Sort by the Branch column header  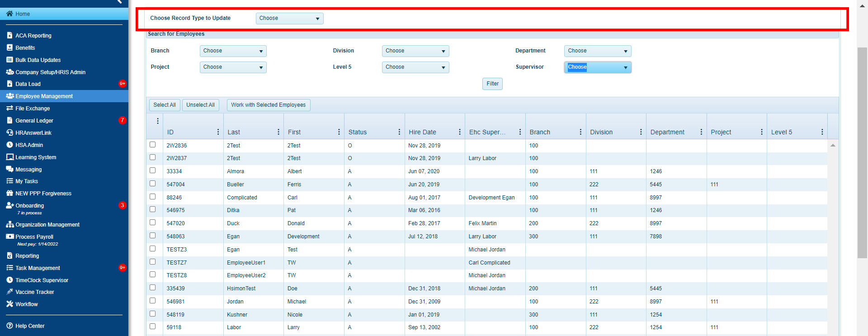click(540, 132)
